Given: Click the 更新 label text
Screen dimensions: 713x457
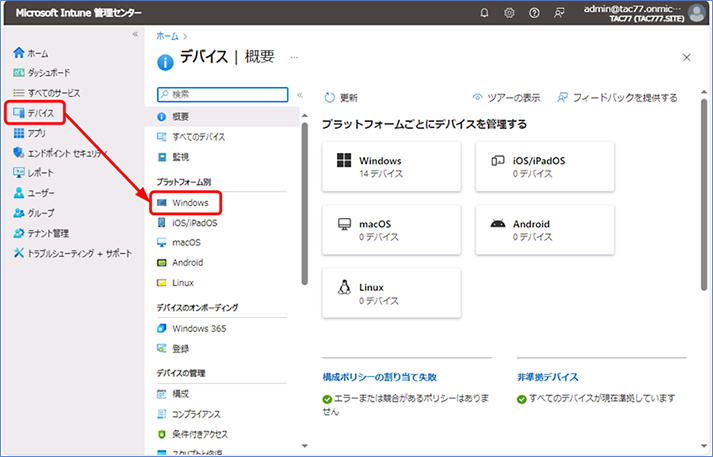Looking at the screenshot, I should tap(349, 98).
